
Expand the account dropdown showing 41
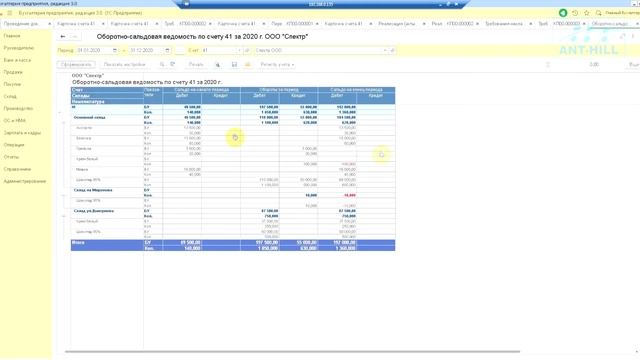tap(239, 50)
